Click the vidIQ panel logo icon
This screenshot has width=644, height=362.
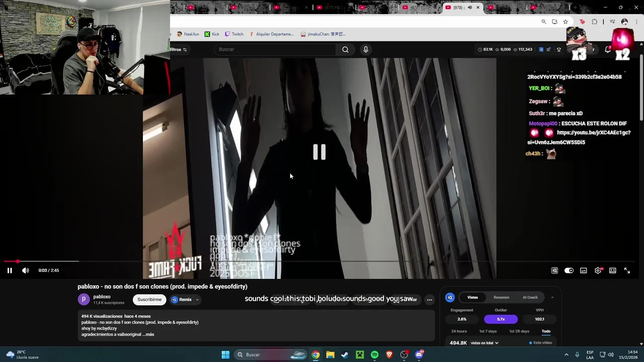(x=450, y=298)
